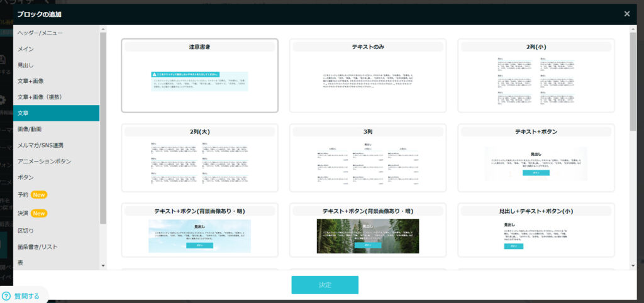Image resolution: width=644 pixels, height=303 pixels.
Task: Click the 質問する help icon
Action: point(7,296)
